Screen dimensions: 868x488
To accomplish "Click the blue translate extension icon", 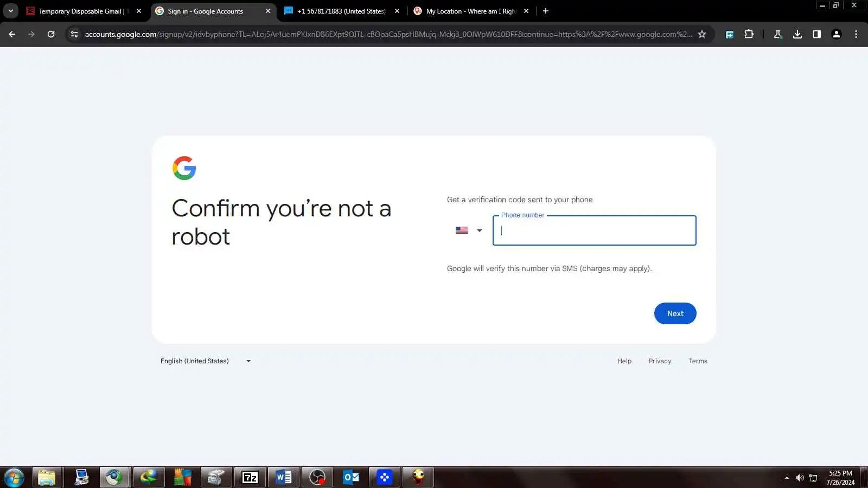I will click(730, 34).
